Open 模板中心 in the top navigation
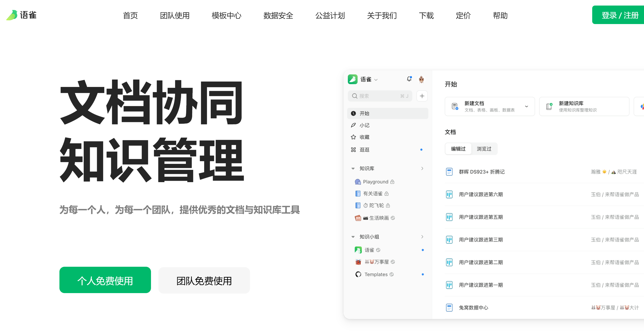Image resolution: width=644 pixels, height=331 pixels. point(226,15)
